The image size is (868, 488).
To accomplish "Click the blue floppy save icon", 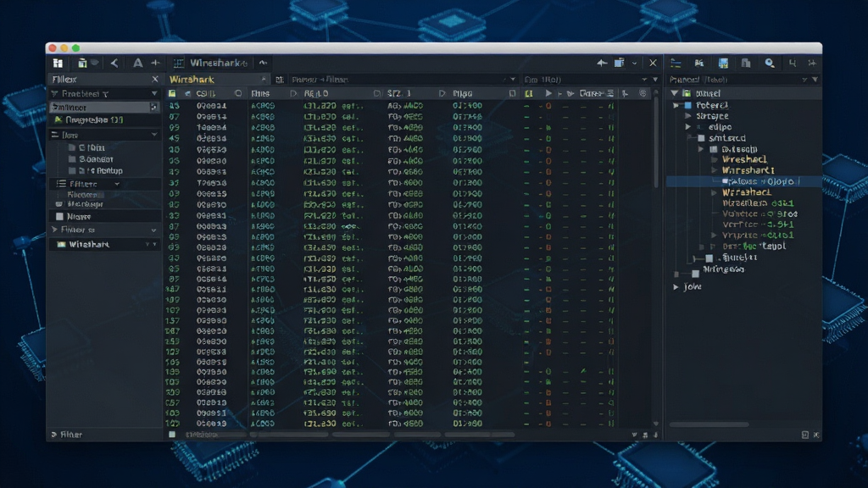I will point(723,63).
